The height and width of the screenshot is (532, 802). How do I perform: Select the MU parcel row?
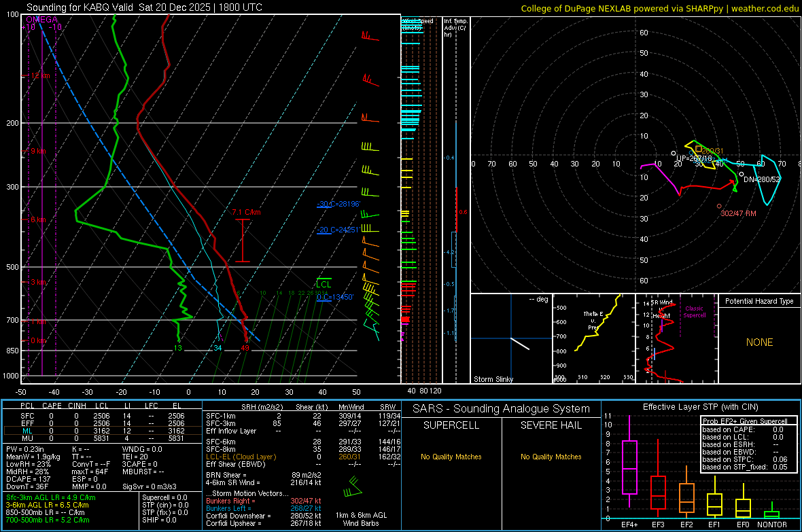click(x=103, y=438)
